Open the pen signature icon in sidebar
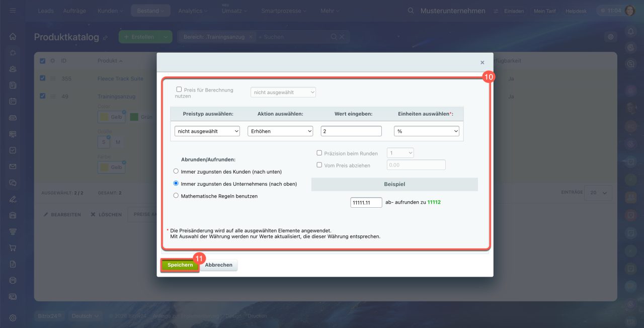This screenshot has height=328, width=644. coord(13,199)
